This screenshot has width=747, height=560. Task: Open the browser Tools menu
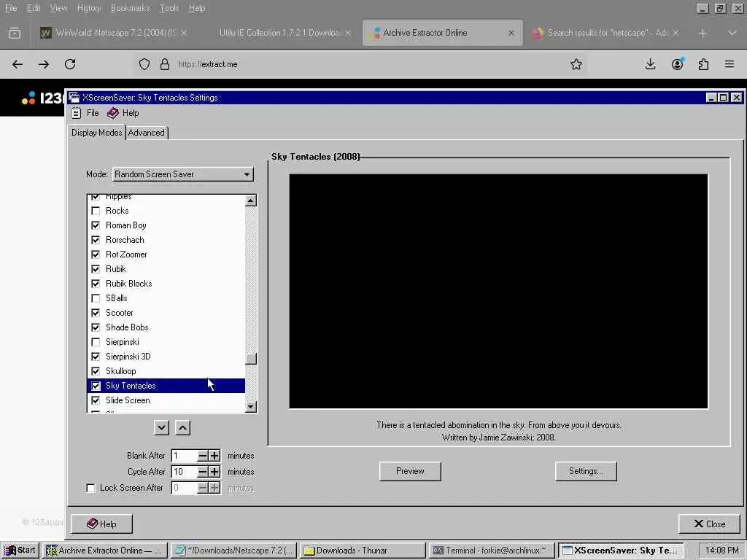(169, 8)
